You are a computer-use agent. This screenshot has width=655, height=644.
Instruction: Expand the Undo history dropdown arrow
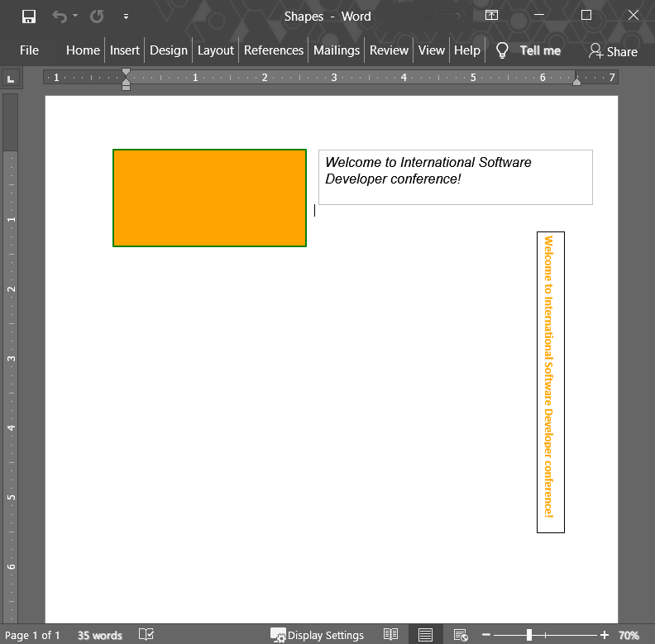tap(75, 17)
